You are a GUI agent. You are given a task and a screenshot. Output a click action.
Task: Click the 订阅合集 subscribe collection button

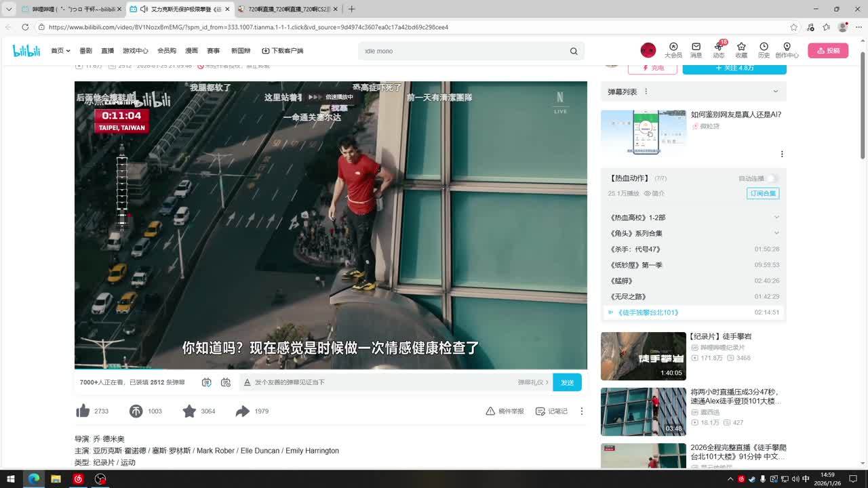[763, 193]
